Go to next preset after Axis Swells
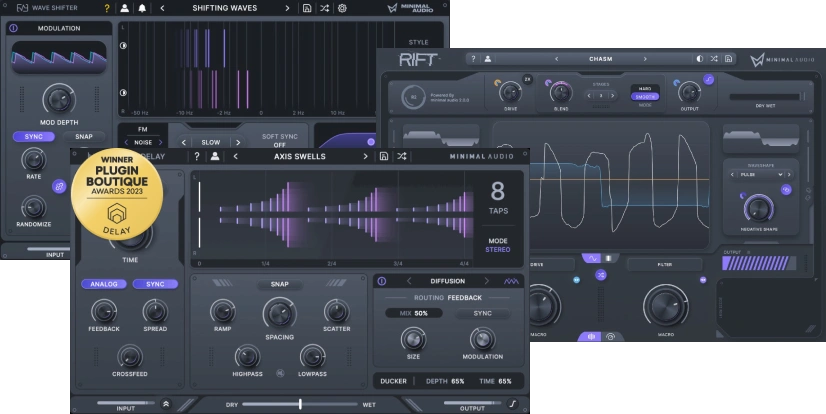This screenshot has width=826, height=414. (x=366, y=156)
